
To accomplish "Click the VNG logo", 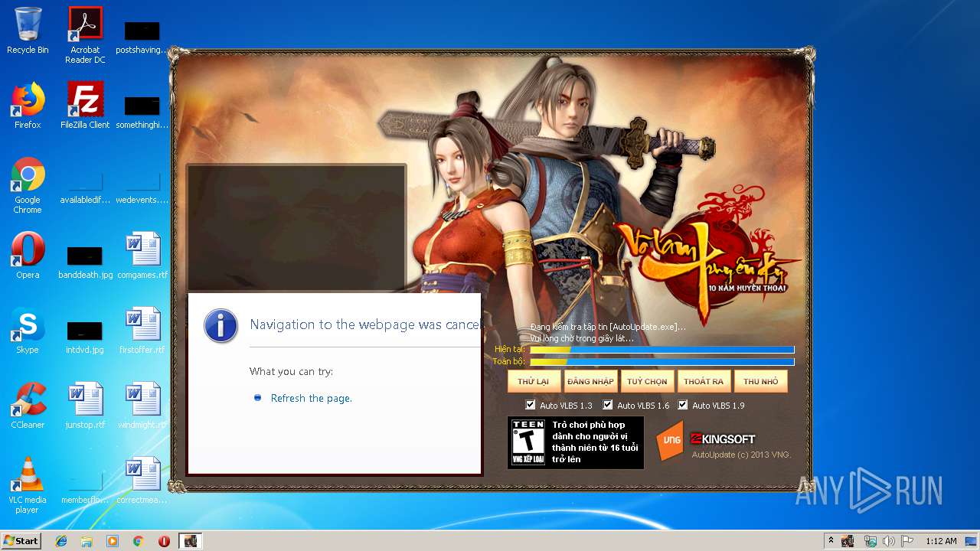I will (x=670, y=440).
